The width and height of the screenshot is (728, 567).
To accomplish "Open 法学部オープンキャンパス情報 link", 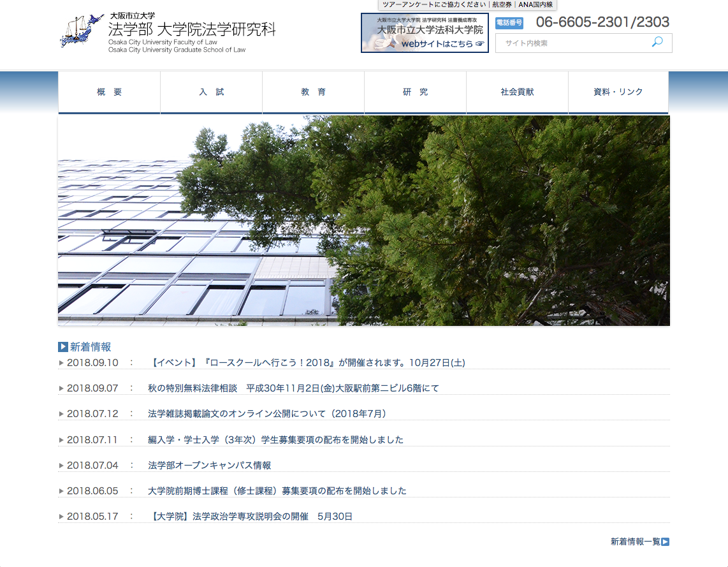I will pyautogui.click(x=209, y=466).
